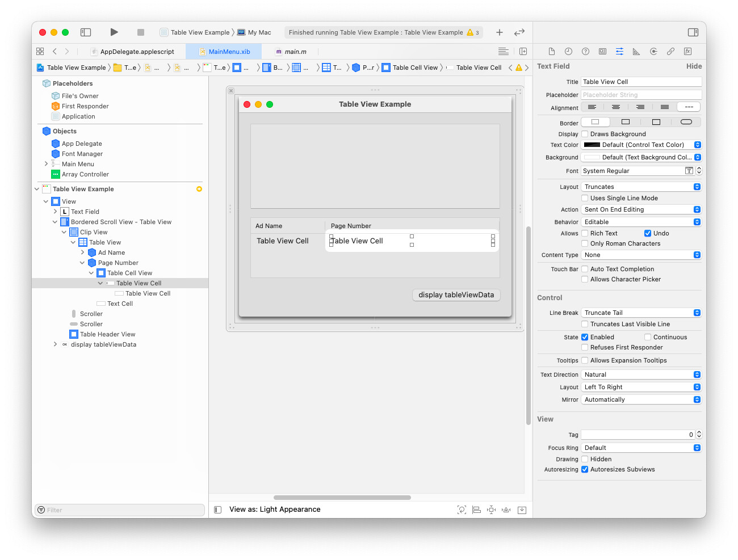Enable Allows Character Picker
Viewport: 738px width, 560px height.
pyautogui.click(x=585, y=279)
